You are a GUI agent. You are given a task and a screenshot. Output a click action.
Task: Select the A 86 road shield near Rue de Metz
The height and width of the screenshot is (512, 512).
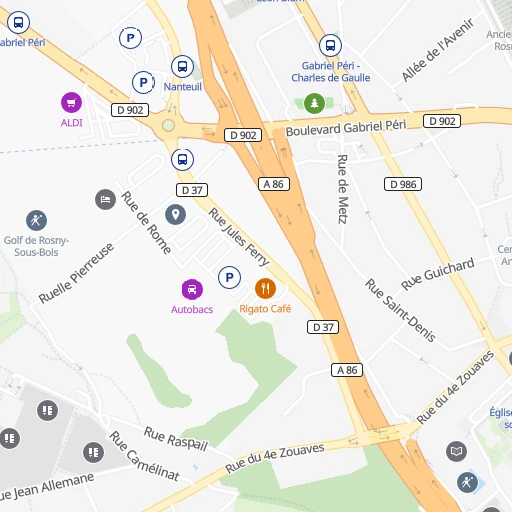274,184
